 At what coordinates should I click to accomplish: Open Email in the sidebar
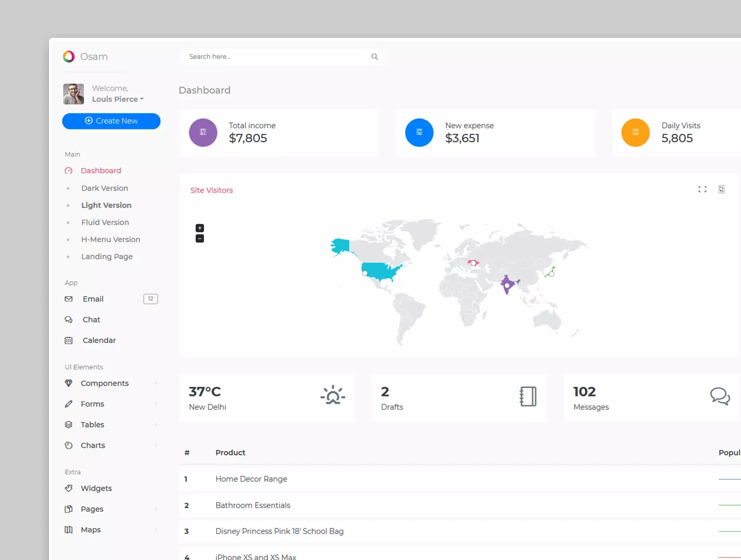(93, 299)
